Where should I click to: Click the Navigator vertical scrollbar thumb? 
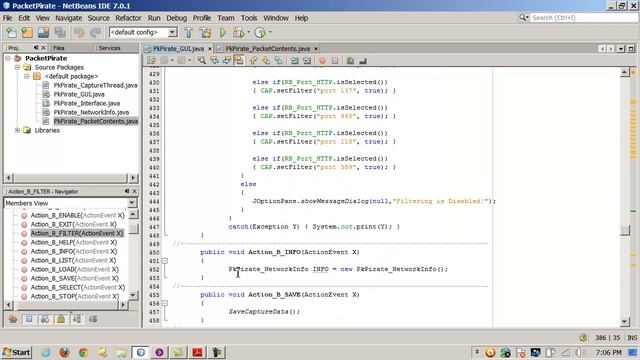pos(133,229)
